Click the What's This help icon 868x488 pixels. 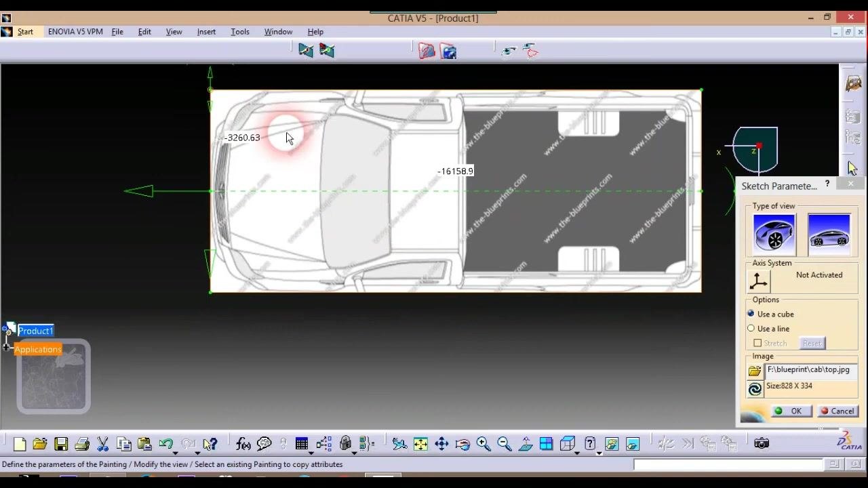pos(210,444)
